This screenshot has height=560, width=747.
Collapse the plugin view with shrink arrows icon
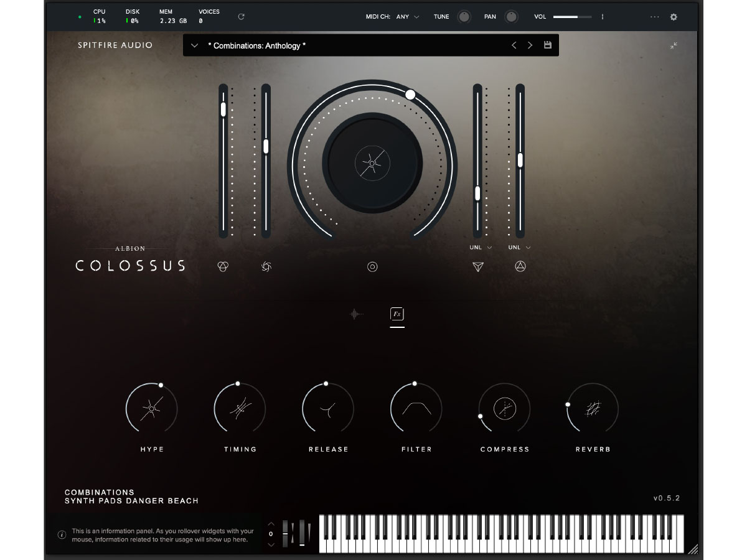(x=674, y=46)
